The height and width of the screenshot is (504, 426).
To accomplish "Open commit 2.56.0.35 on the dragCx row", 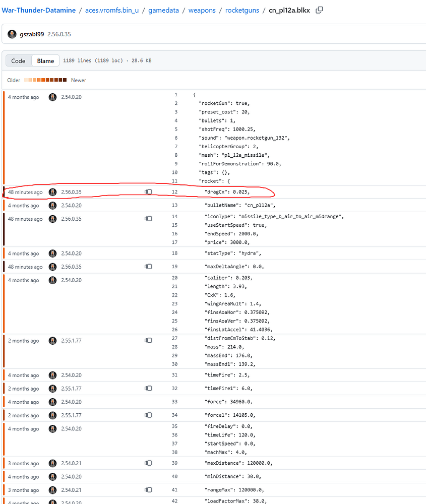I will (x=72, y=192).
